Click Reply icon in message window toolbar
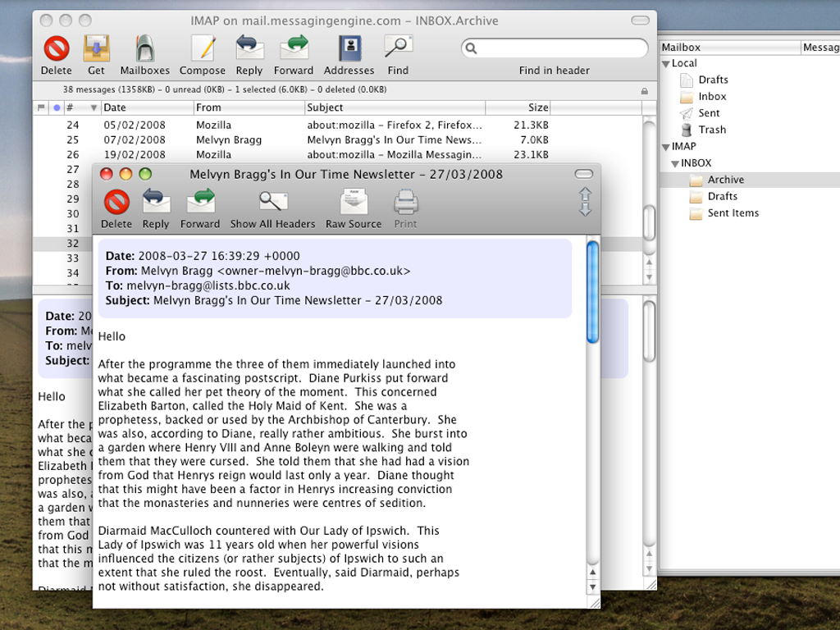Image resolution: width=840 pixels, height=630 pixels. [156, 202]
